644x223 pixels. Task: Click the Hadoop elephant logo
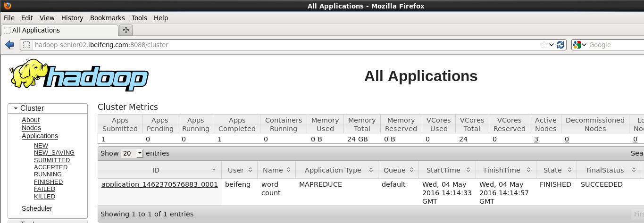coord(78,75)
